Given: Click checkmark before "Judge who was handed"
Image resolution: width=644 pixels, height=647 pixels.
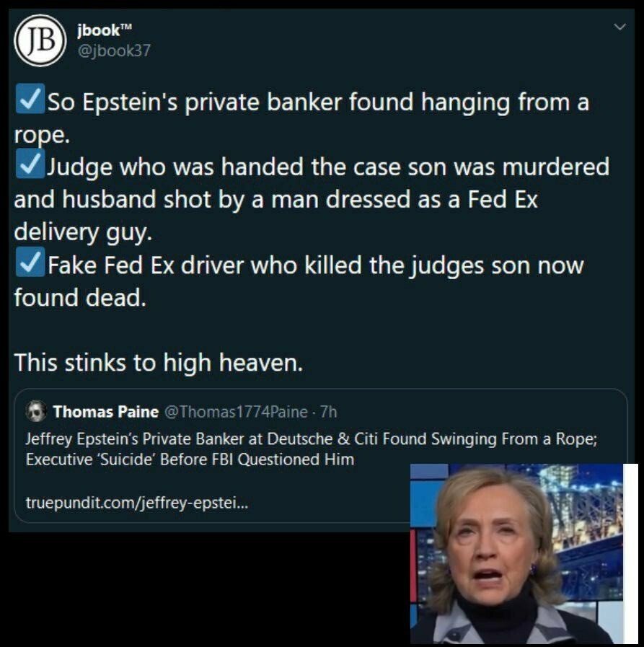Looking at the screenshot, I should coord(29,166).
